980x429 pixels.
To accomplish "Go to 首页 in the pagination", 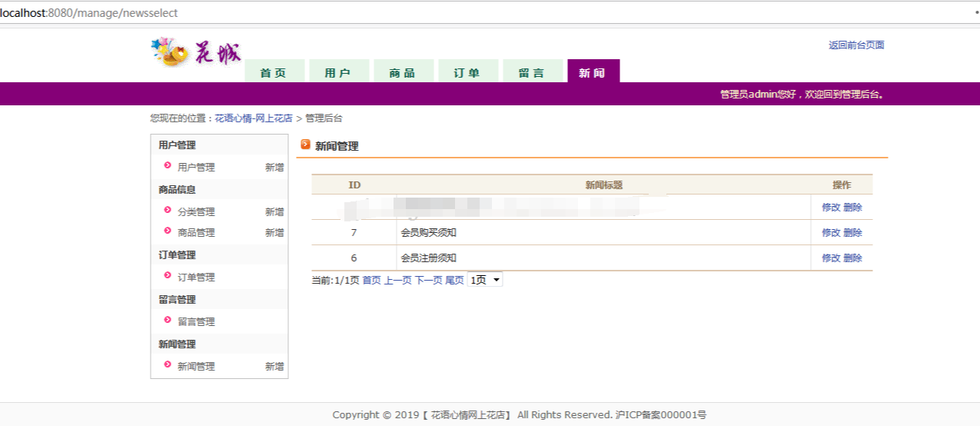I will click(x=371, y=281).
